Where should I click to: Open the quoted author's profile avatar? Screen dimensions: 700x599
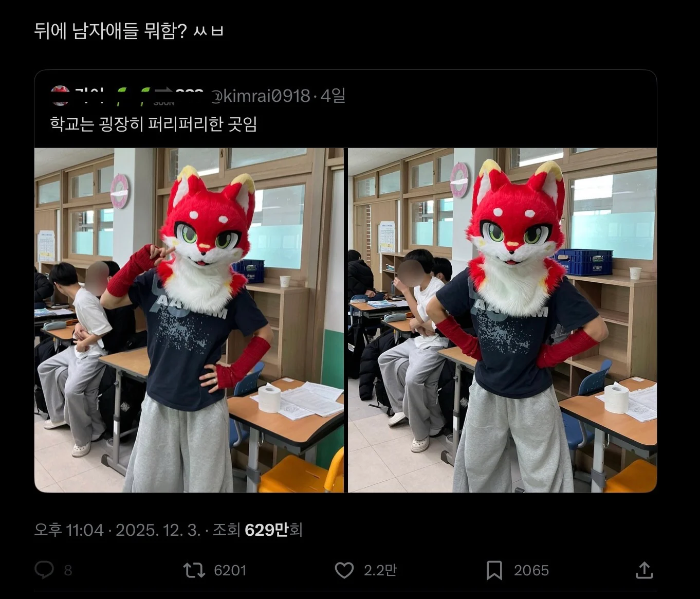pos(60,96)
